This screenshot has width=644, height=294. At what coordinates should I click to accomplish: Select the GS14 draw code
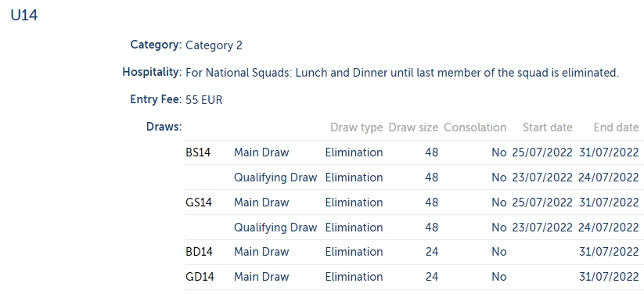199,203
